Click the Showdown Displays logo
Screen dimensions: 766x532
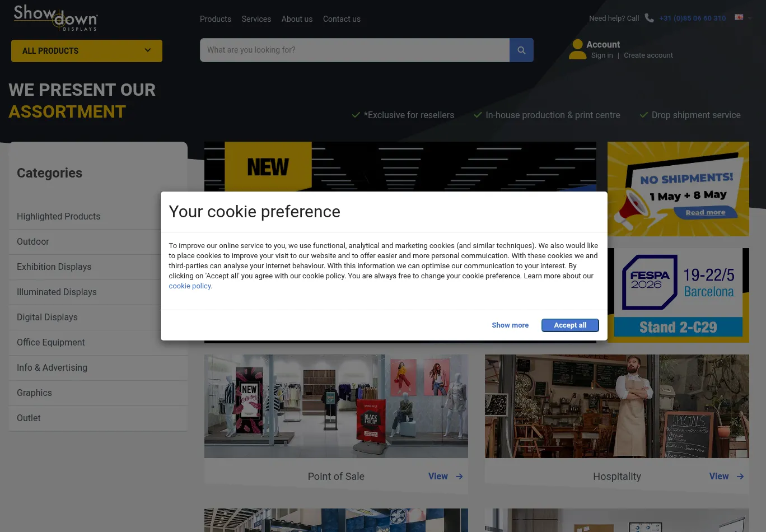coord(55,18)
